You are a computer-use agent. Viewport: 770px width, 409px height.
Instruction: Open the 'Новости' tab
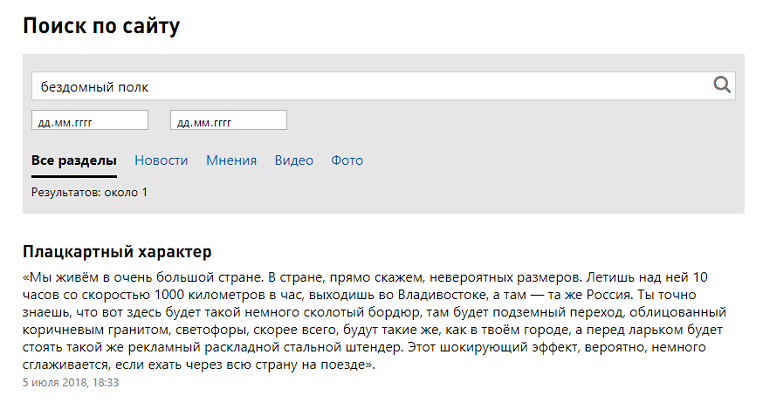[x=161, y=160]
